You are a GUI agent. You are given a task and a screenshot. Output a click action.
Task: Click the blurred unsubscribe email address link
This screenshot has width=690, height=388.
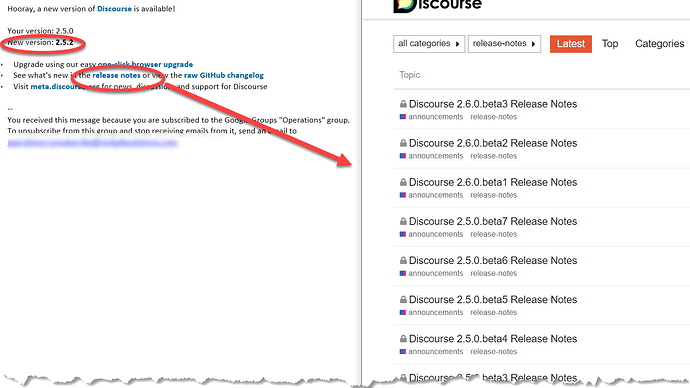pos(92,143)
